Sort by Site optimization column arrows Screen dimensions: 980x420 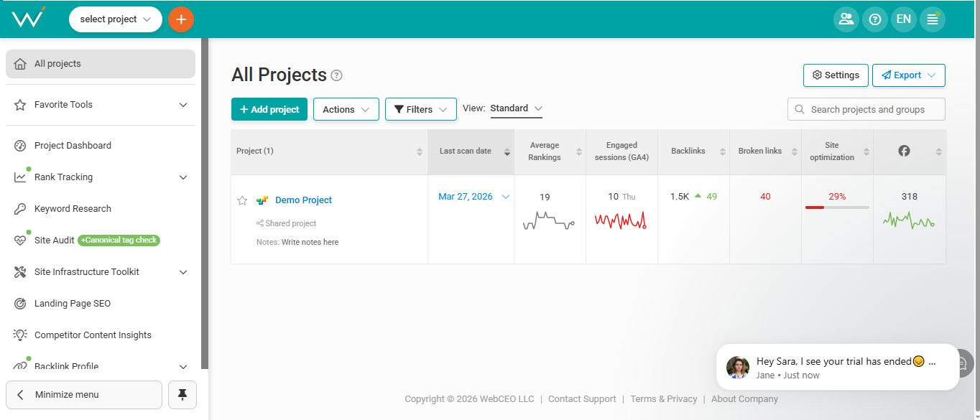tap(866, 151)
